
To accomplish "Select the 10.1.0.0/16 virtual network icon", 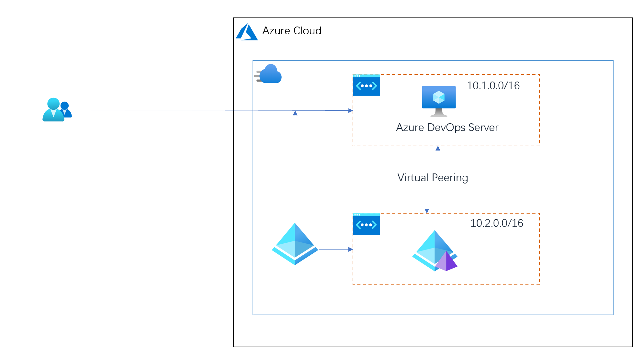I will pyautogui.click(x=366, y=85).
